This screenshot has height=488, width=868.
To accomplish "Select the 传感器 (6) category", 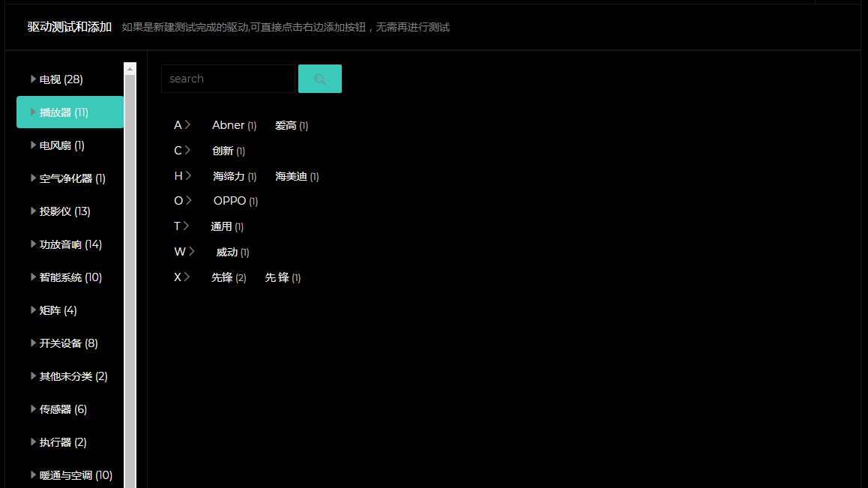I will [x=63, y=409].
